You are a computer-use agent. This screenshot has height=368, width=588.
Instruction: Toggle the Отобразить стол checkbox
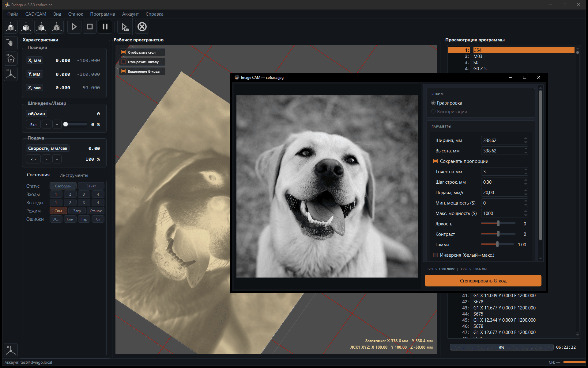[x=123, y=52]
